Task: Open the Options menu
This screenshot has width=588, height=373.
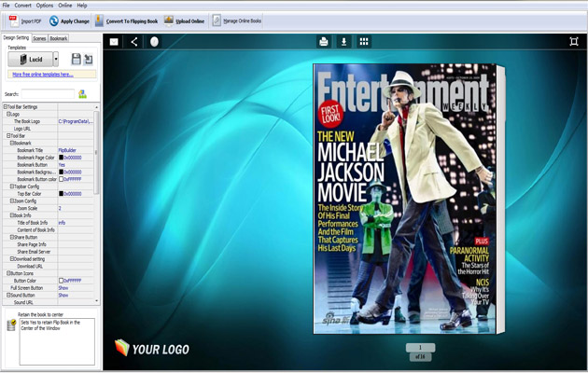Action: coord(45,6)
